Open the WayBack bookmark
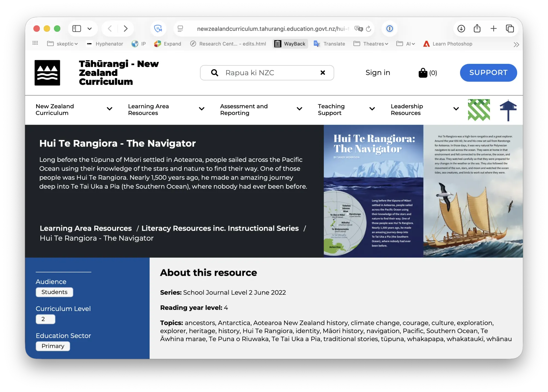The image size is (548, 392). [x=290, y=44]
